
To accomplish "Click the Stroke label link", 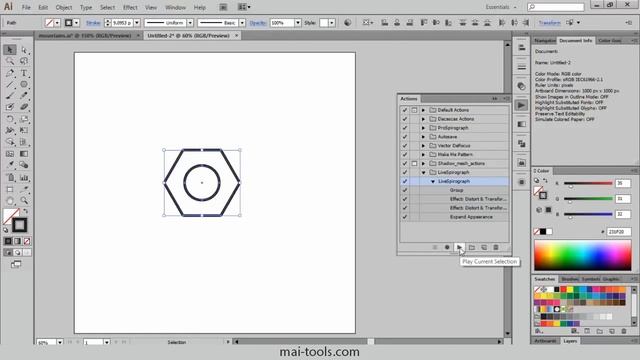I will pyautogui.click(x=93, y=23).
